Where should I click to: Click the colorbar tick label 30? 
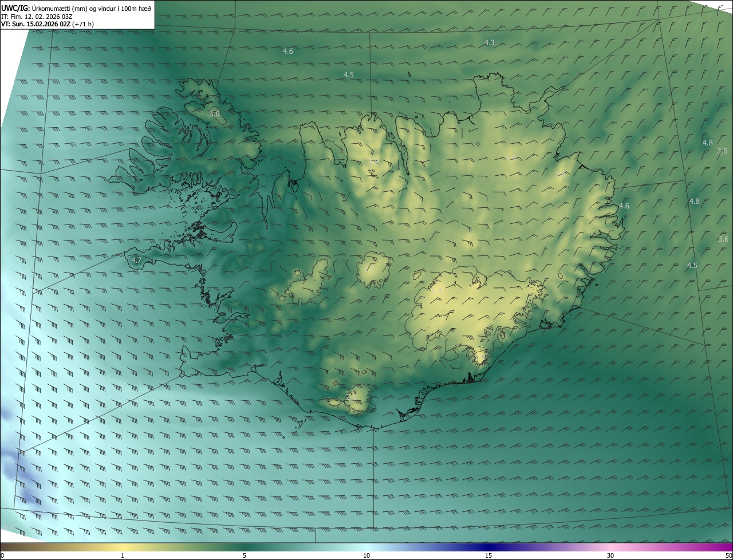[x=610, y=555]
